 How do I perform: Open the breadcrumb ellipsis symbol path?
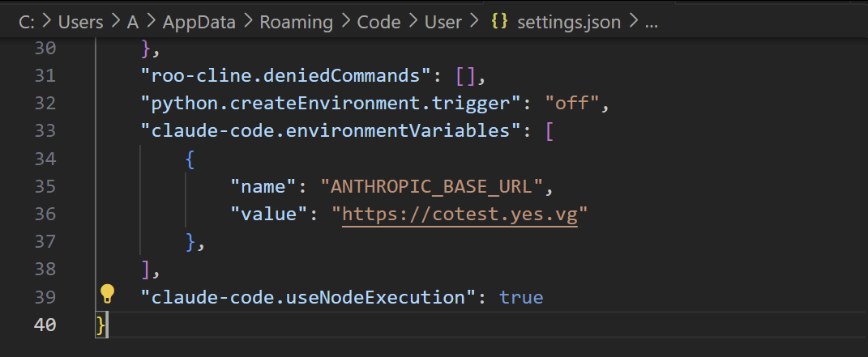[x=651, y=23]
